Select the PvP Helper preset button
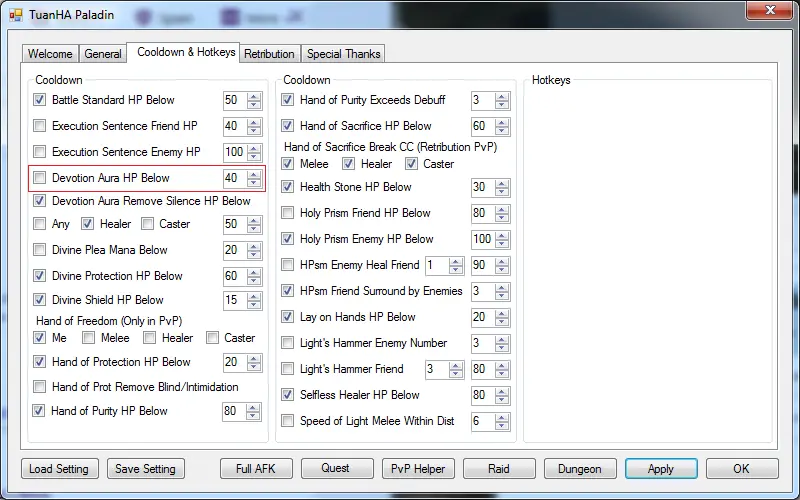The image size is (800, 500). click(x=418, y=469)
